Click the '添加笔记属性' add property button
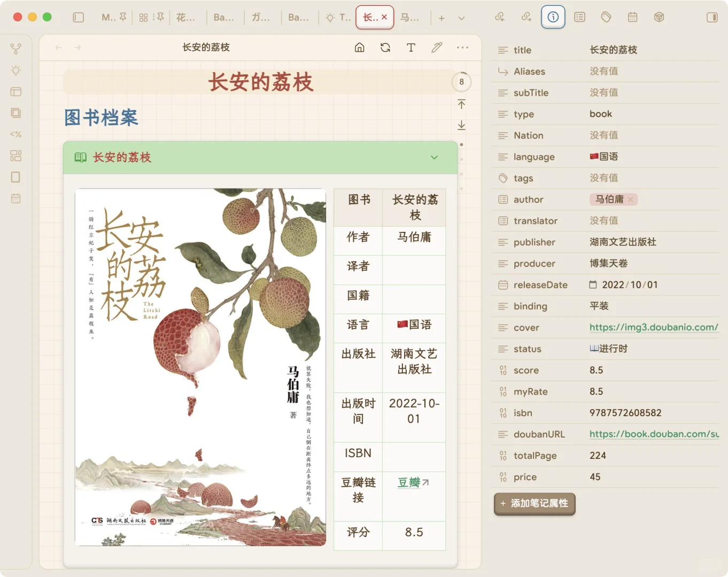728x577 pixels. point(535,503)
